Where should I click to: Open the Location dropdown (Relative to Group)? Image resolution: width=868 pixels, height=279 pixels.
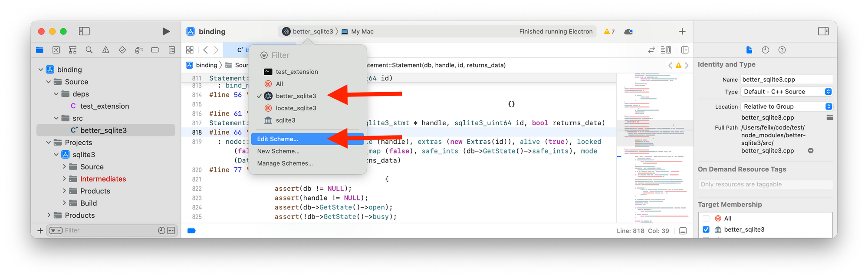tap(786, 106)
